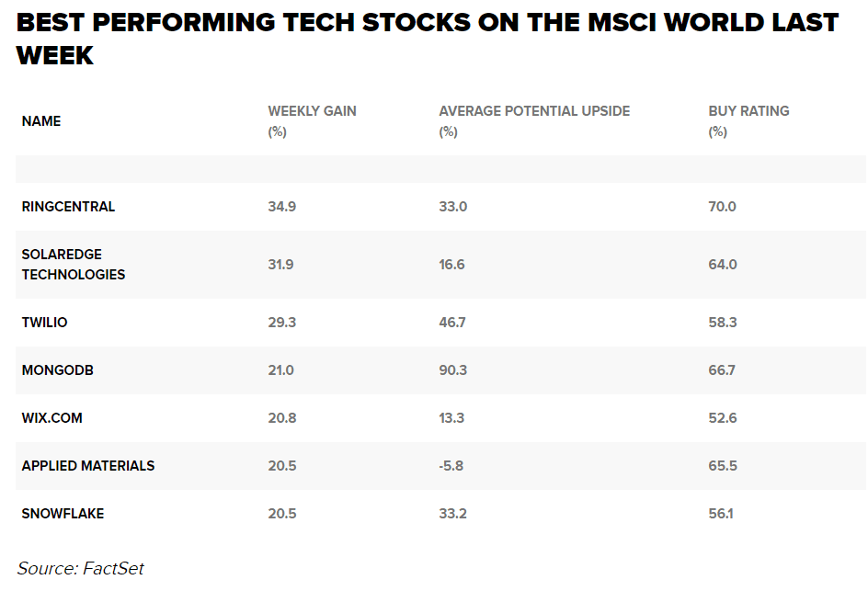Click the SOLAREDGE TECHNOLOGIES row name
The width and height of the screenshot is (868, 591).
pyautogui.click(x=74, y=265)
